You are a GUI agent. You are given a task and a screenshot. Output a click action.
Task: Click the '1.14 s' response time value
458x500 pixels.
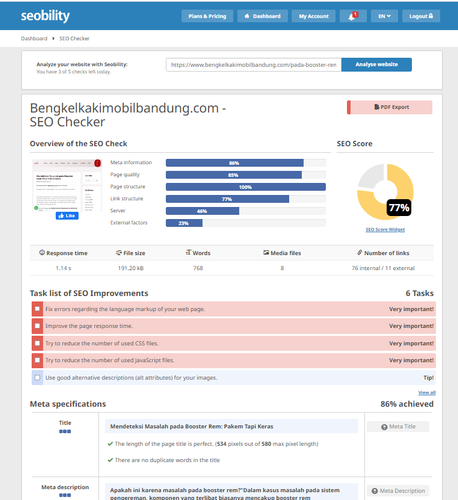click(63, 268)
